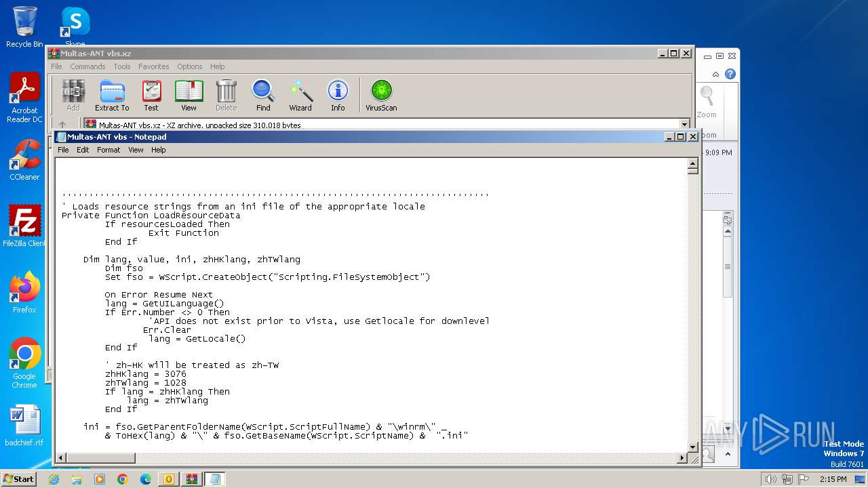
Task: Click the Start button
Action: click(x=18, y=479)
